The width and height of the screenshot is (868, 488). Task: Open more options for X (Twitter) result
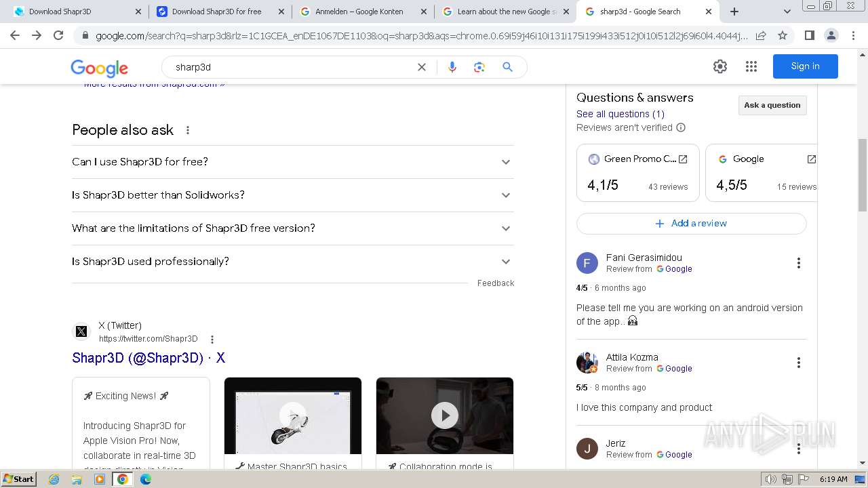[x=212, y=340]
